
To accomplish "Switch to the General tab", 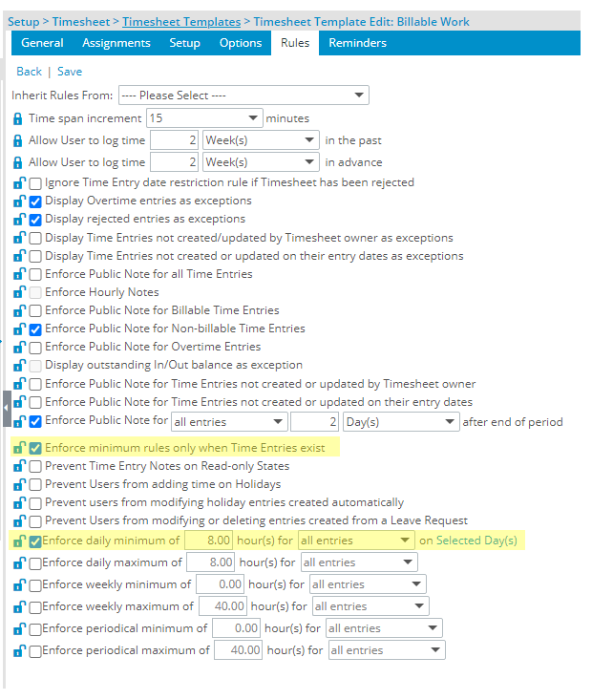I will pyautogui.click(x=42, y=43).
